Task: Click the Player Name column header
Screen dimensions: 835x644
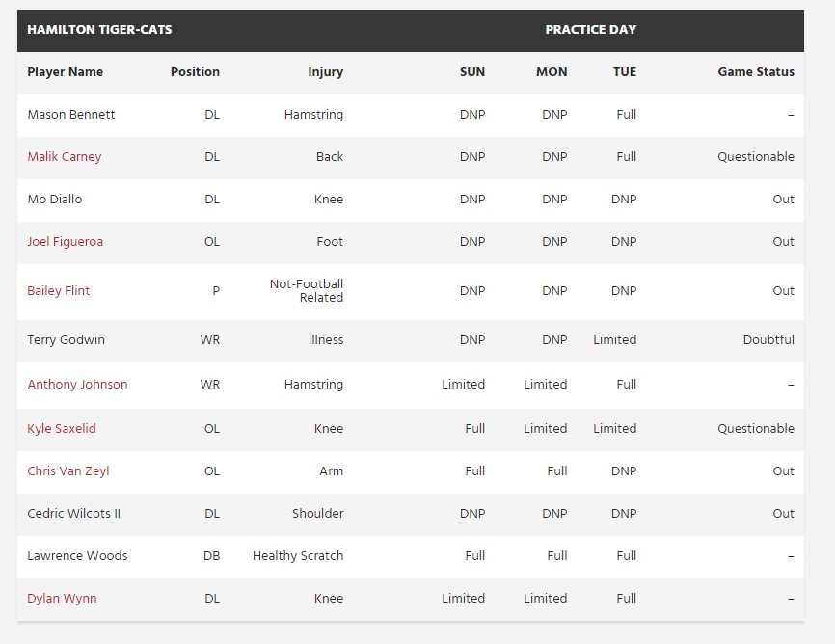Action: pyautogui.click(x=65, y=72)
